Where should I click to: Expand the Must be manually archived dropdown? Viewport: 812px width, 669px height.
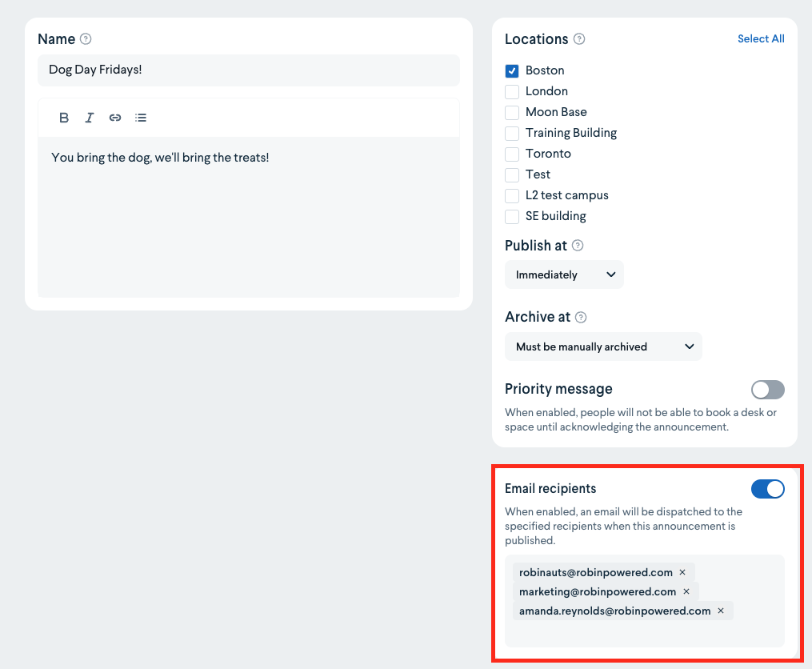pyautogui.click(x=603, y=347)
